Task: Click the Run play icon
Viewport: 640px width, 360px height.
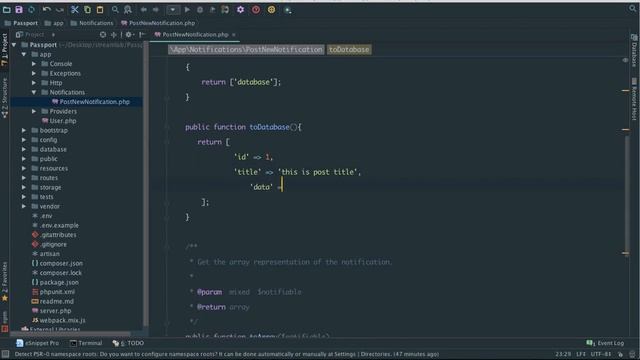Action: 187,9
